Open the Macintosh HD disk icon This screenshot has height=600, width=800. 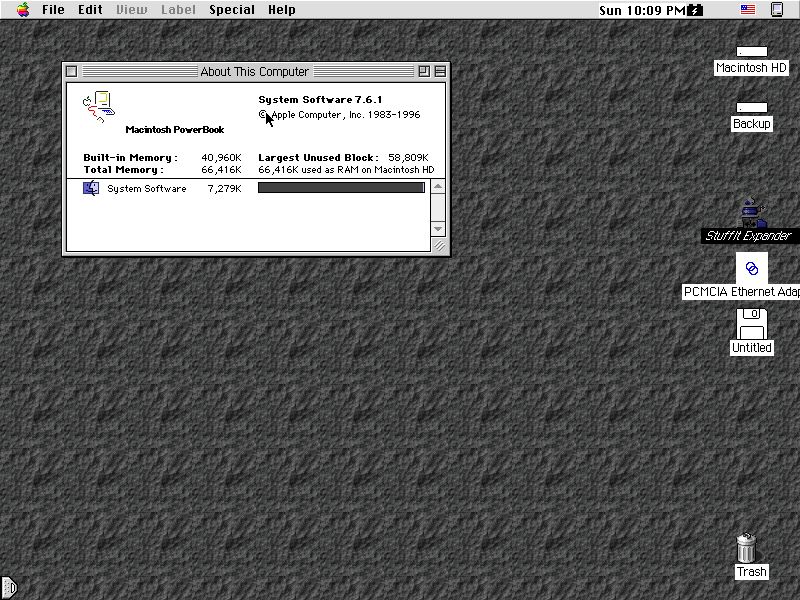coord(751,52)
